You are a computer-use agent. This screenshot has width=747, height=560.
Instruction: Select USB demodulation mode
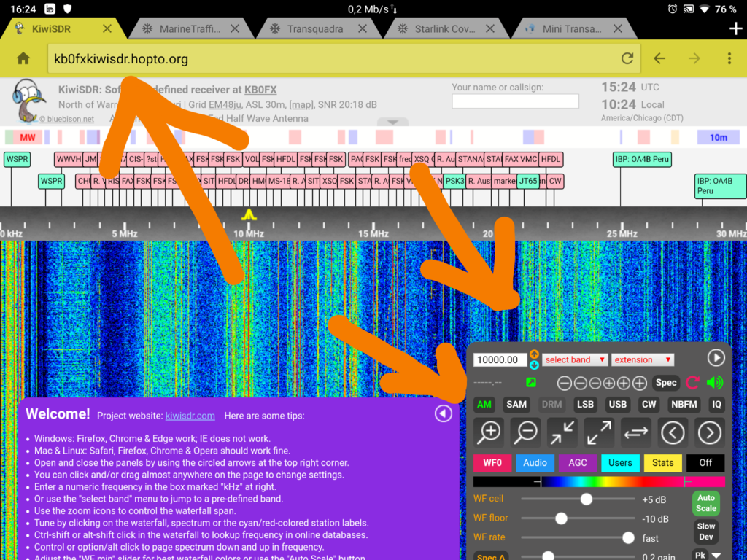(617, 404)
